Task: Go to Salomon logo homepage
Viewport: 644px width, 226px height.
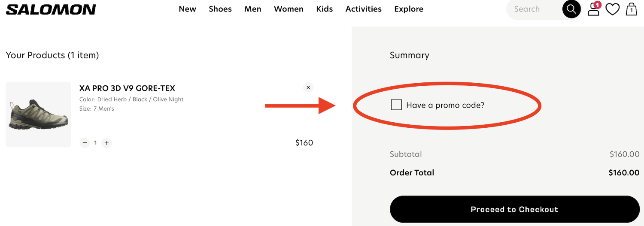Action: tap(51, 9)
